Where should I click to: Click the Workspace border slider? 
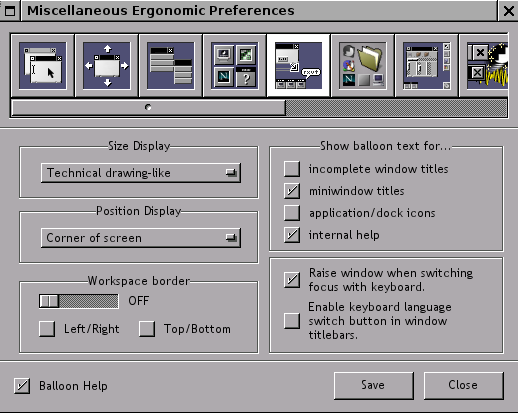(x=79, y=301)
